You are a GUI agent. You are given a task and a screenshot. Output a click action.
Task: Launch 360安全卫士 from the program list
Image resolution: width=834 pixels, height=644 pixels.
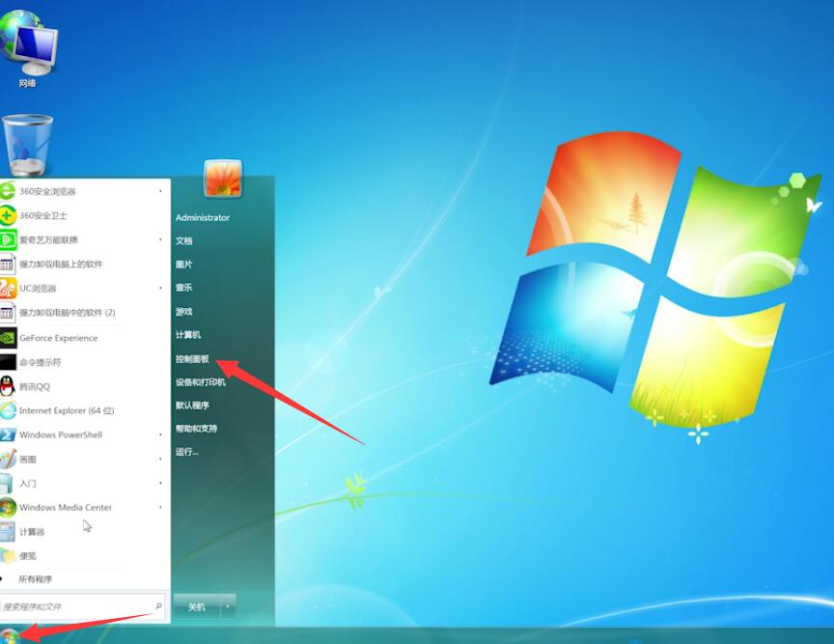(x=84, y=215)
